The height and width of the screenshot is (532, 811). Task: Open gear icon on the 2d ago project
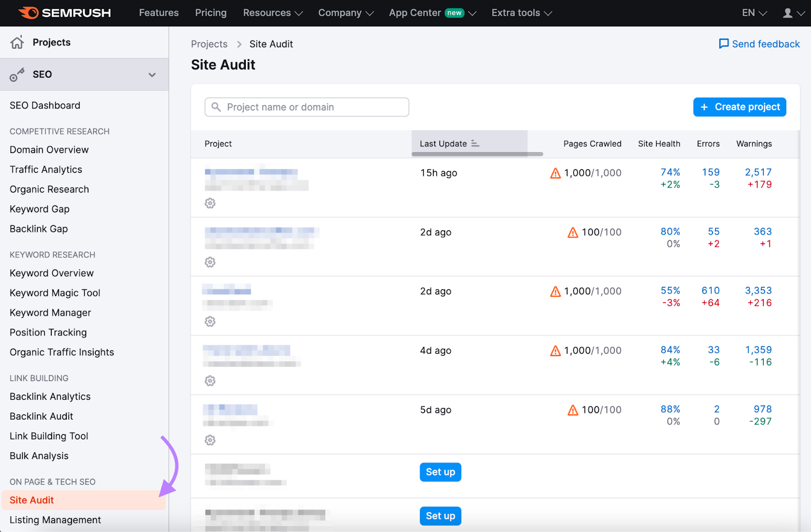click(x=209, y=262)
